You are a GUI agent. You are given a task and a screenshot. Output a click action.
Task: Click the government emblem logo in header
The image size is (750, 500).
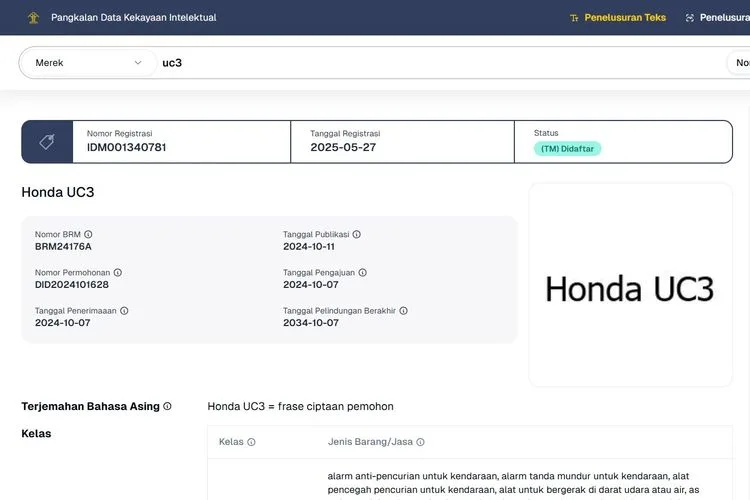click(x=33, y=17)
